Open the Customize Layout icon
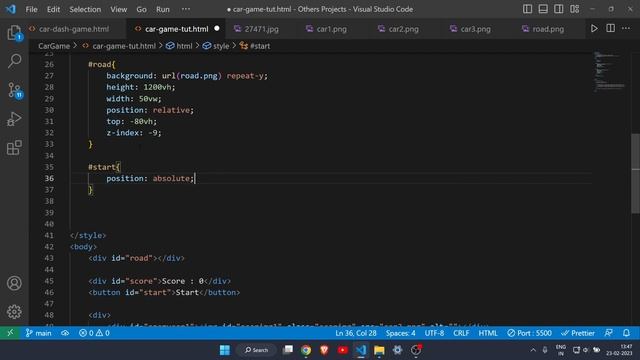Screen dimensions: 640x360 [x=575, y=9]
